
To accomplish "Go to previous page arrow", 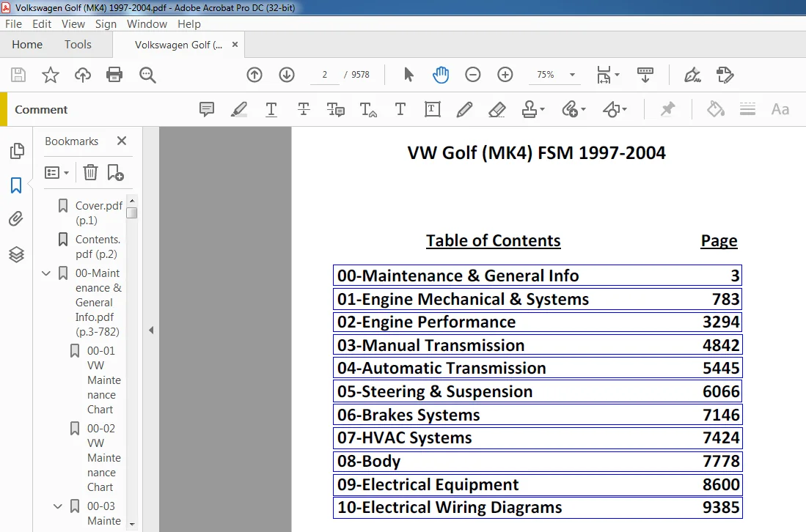I will 254,75.
